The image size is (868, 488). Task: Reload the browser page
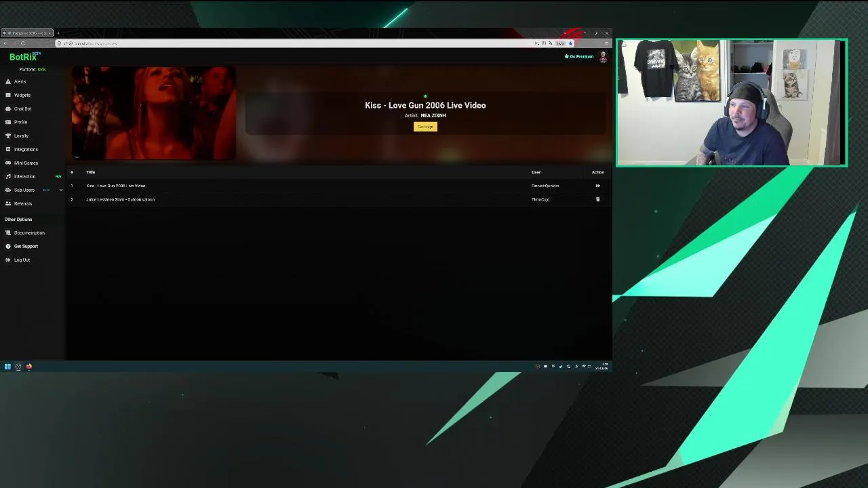(x=22, y=43)
